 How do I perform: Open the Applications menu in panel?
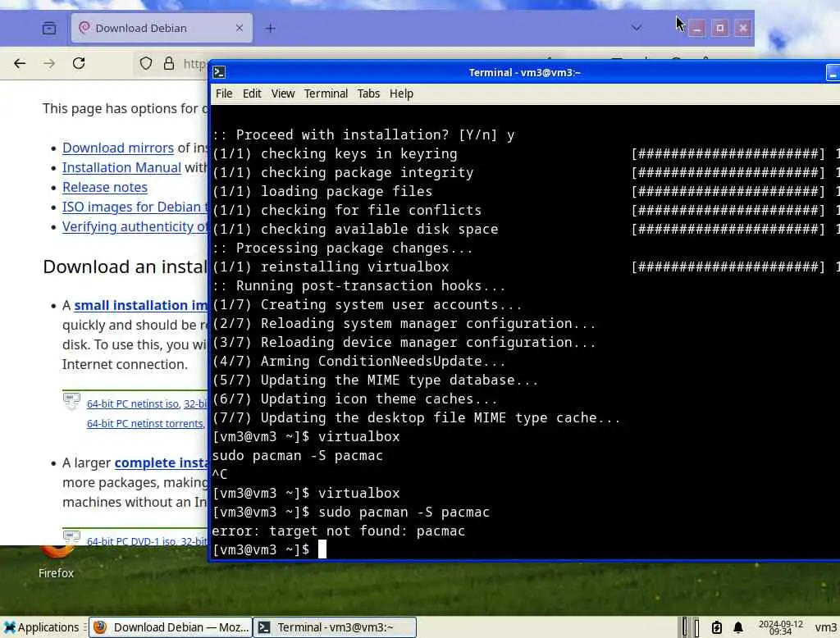41,627
